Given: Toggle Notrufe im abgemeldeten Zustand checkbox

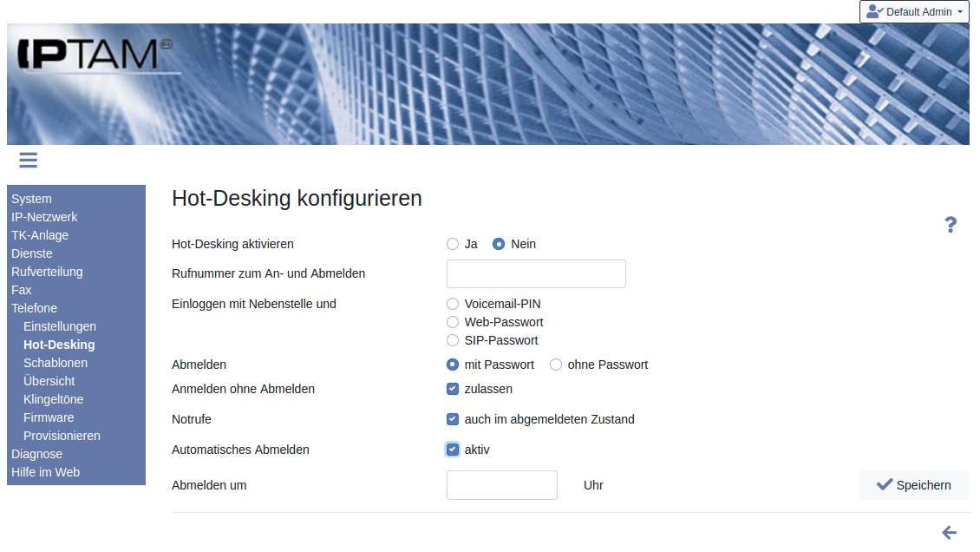Looking at the screenshot, I should pyautogui.click(x=453, y=419).
